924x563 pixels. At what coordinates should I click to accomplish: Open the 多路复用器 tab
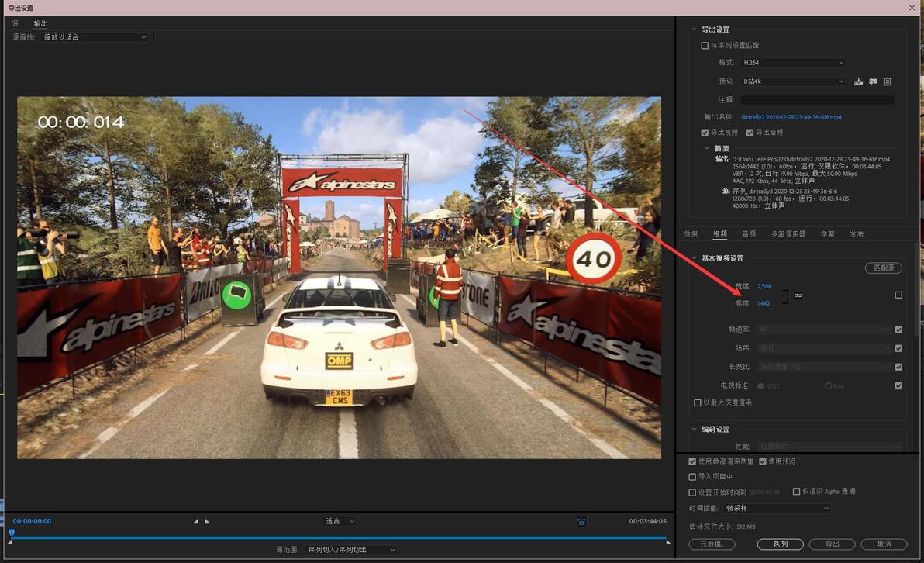coord(788,234)
